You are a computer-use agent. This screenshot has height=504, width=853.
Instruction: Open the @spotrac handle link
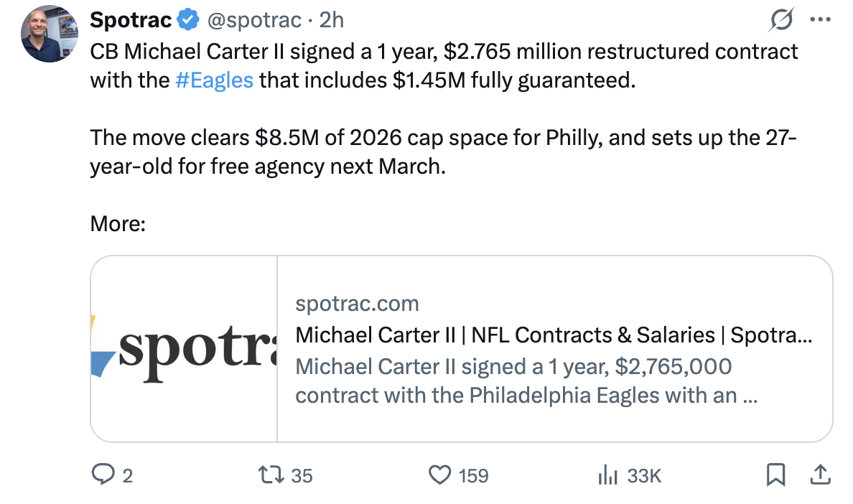pyautogui.click(x=254, y=20)
